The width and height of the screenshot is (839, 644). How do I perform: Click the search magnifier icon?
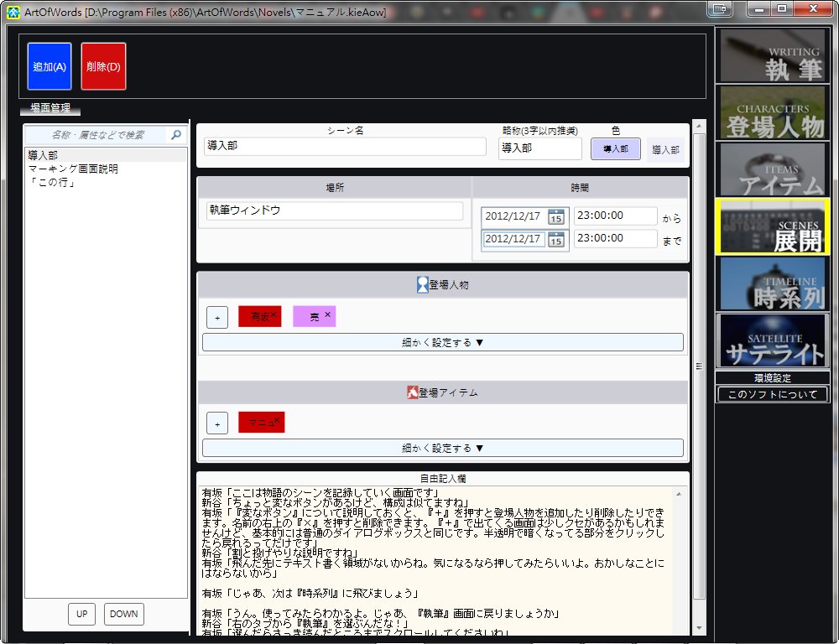[x=176, y=135]
